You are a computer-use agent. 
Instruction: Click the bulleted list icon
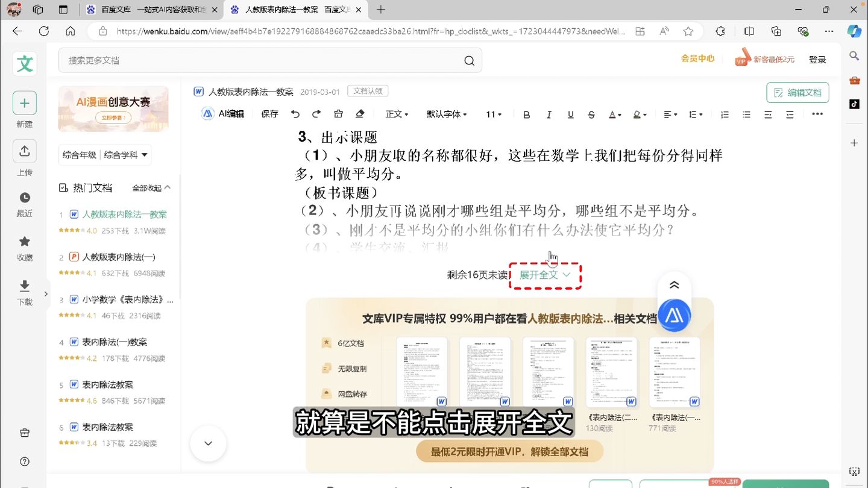click(746, 114)
